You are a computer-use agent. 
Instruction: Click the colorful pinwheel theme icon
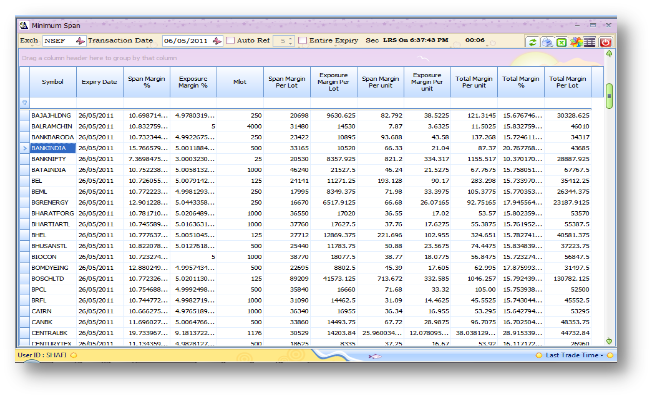[577, 42]
